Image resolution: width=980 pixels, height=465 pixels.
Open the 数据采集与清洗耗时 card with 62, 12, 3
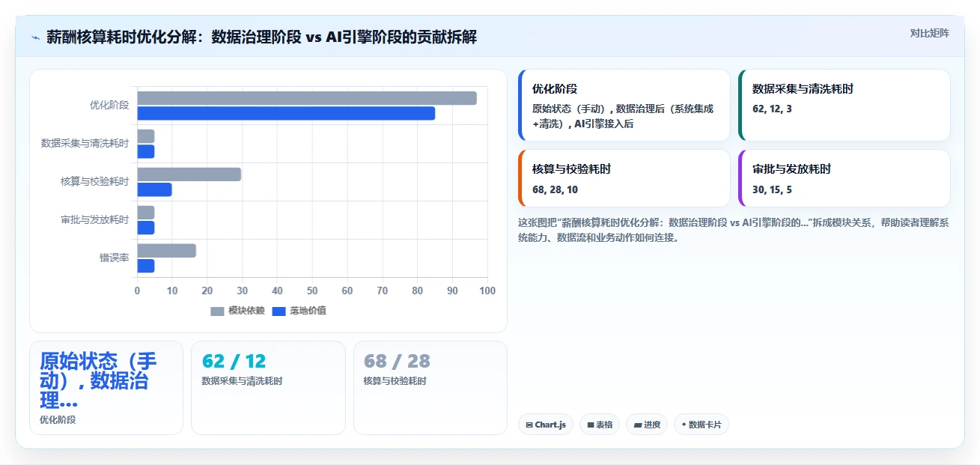844,106
